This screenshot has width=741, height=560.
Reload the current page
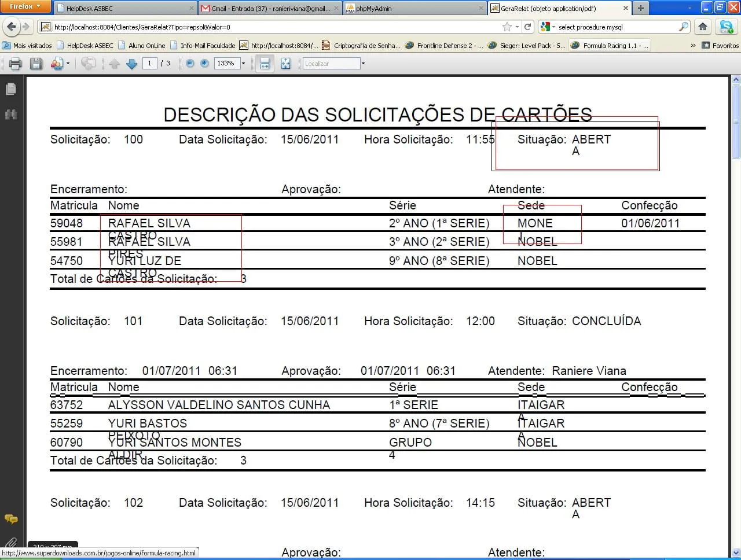click(527, 27)
